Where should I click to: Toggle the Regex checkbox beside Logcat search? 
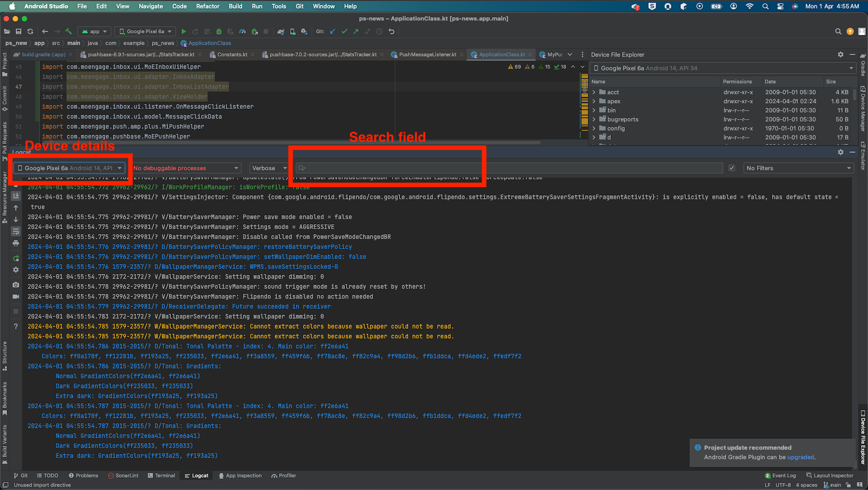732,168
